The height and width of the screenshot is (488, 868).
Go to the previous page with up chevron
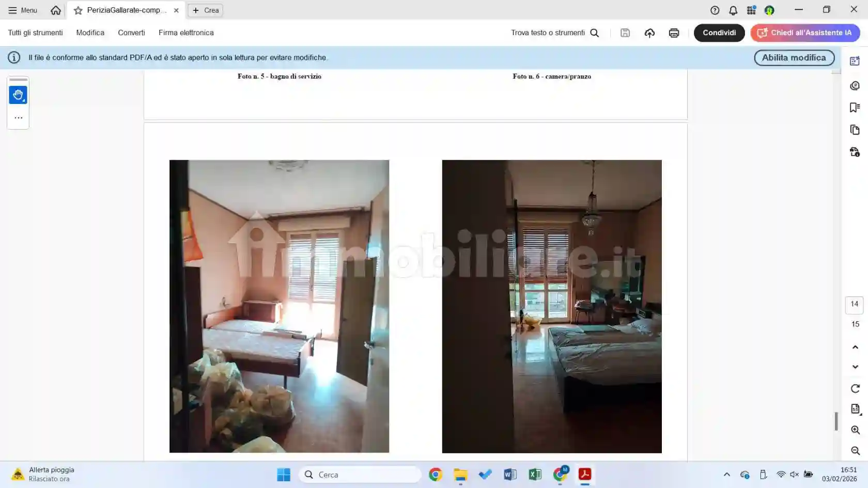(x=855, y=347)
